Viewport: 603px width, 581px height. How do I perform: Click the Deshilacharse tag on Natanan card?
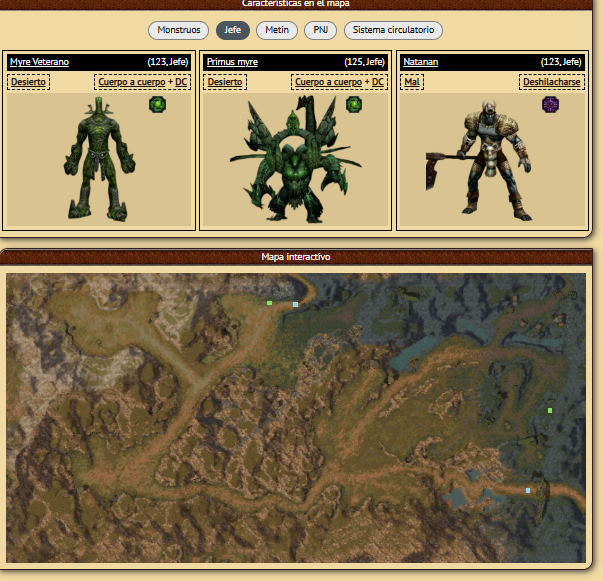pyautogui.click(x=551, y=82)
